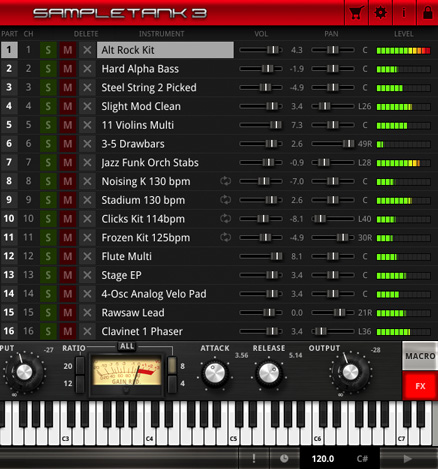438x469 pixels.
Task: Open the shopping cart store
Action: tap(356, 13)
